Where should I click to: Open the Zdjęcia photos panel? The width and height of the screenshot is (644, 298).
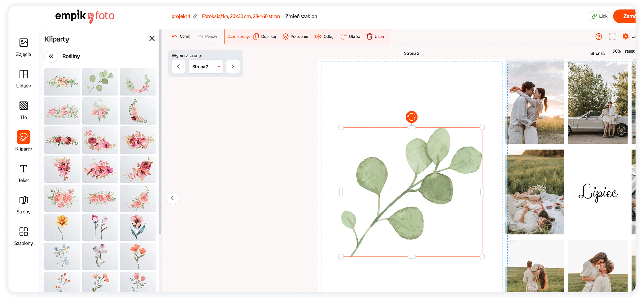[x=23, y=47]
